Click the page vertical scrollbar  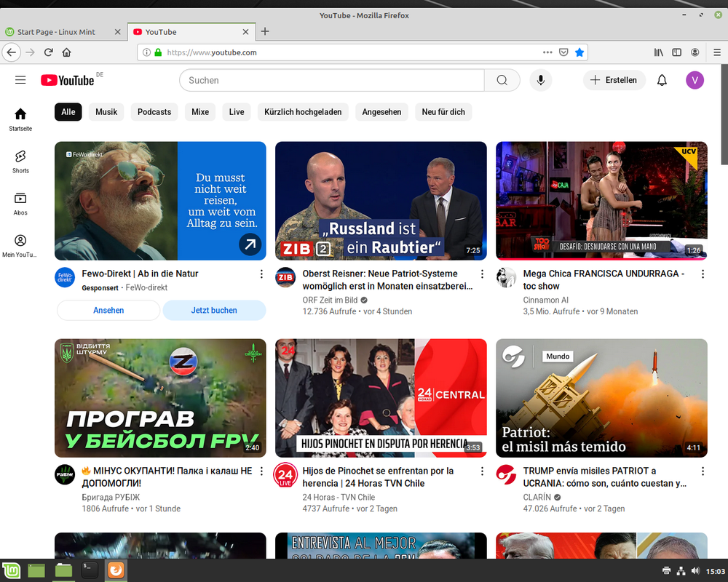click(x=724, y=115)
